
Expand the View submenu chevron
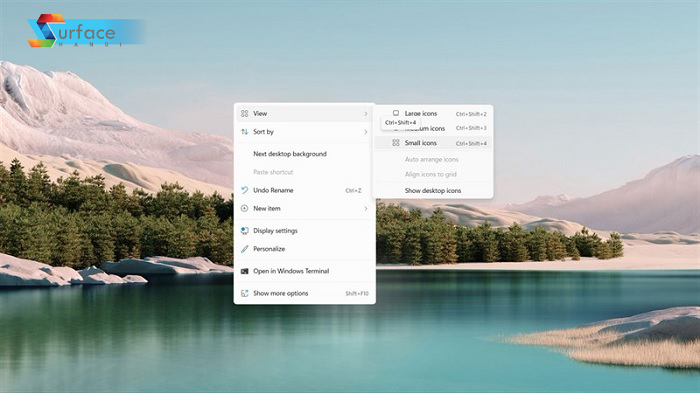coord(366,114)
